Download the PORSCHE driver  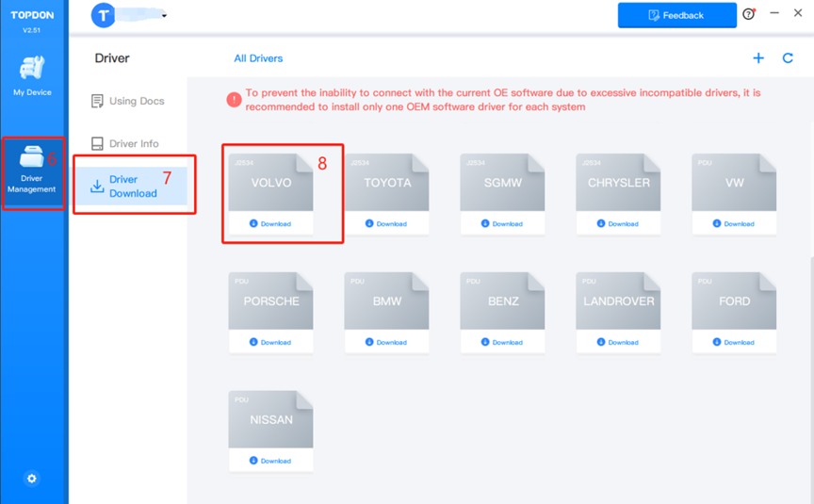pyautogui.click(x=270, y=342)
